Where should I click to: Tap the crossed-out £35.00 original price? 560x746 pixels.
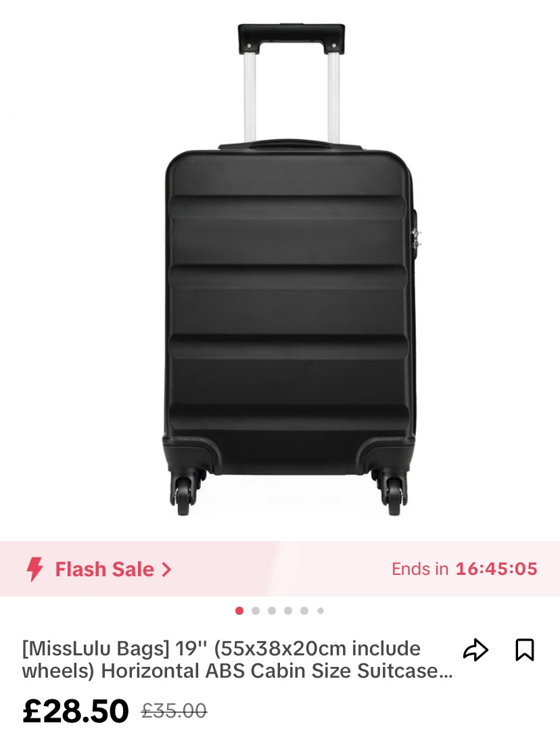coord(174,711)
